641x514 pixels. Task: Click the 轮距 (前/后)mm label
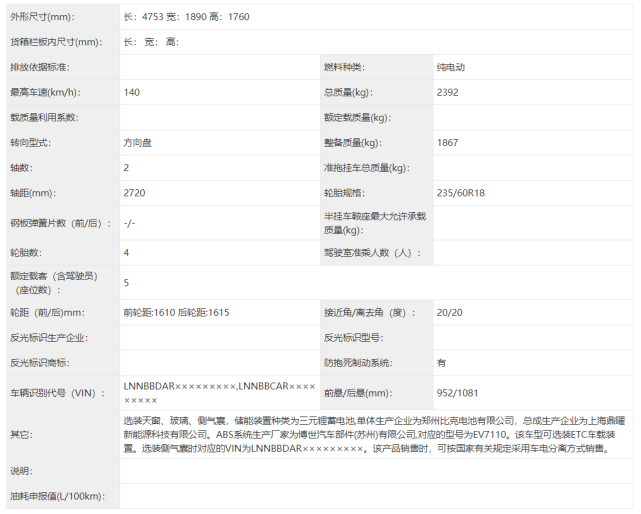[48, 313]
